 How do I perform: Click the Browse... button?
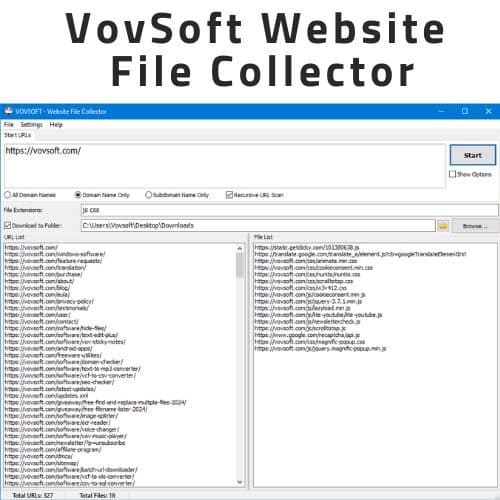click(x=475, y=226)
